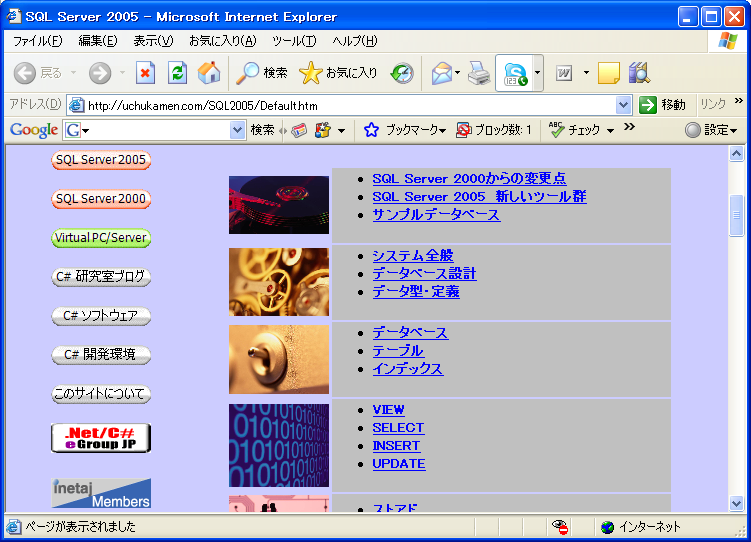Image resolution: width=751 pixels, height=542 pixels.
Task: Open the Mail button dropdown arrow
Action: pos(457,73)
